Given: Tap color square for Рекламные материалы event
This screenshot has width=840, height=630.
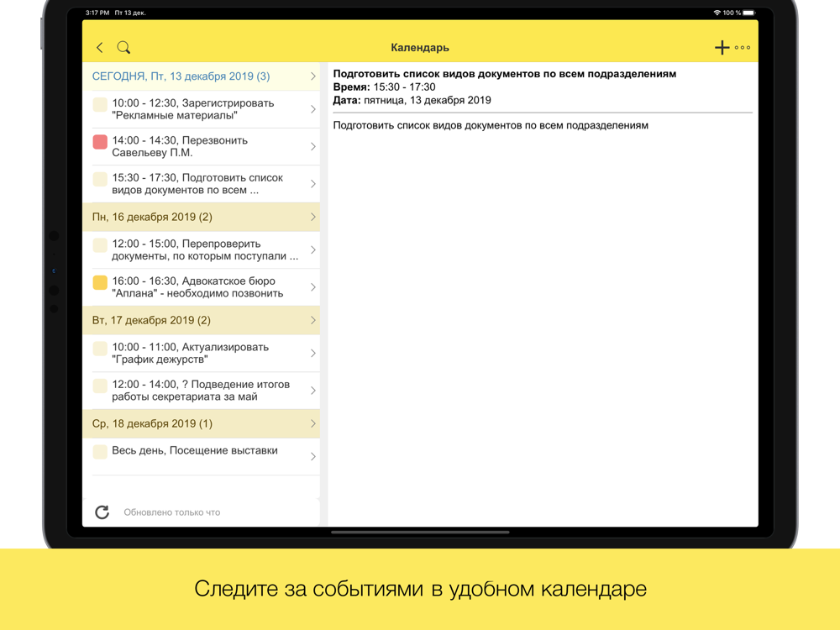Looking at the screenshot, I should pos(100,104).
